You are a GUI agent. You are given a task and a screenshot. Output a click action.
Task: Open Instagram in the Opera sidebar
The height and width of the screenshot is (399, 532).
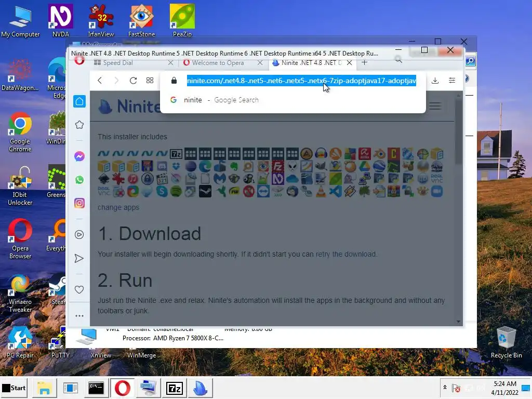coord(79,203)
